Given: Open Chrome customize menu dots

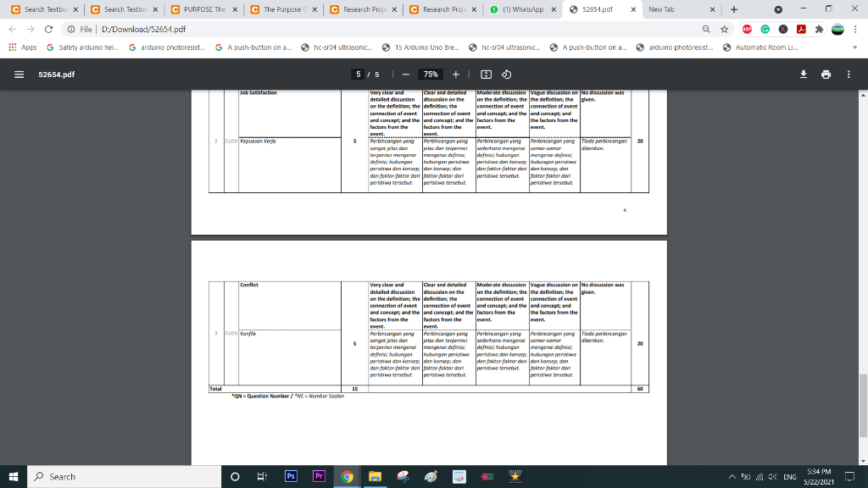Looking at the screenshot, I should pyautogui.click(x=856, y=30).
